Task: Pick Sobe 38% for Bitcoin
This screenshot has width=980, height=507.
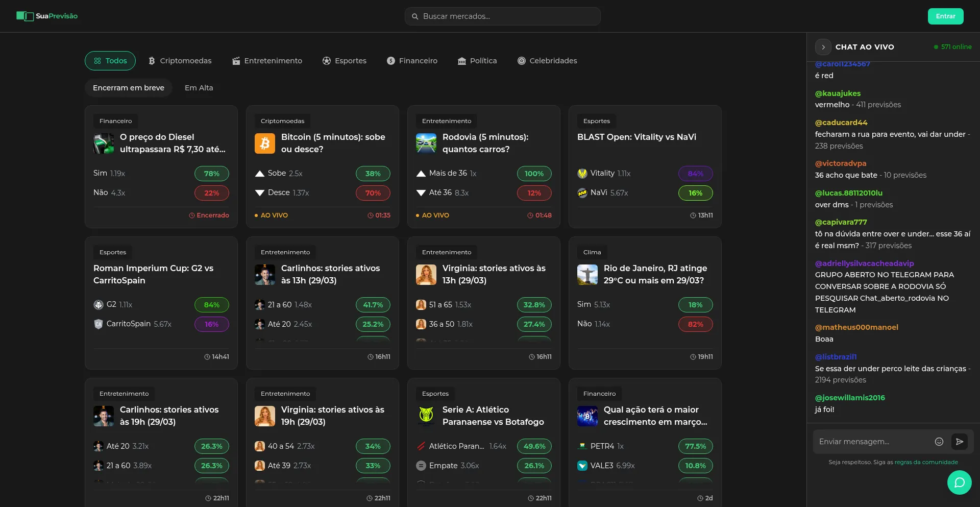Action: 373,174
